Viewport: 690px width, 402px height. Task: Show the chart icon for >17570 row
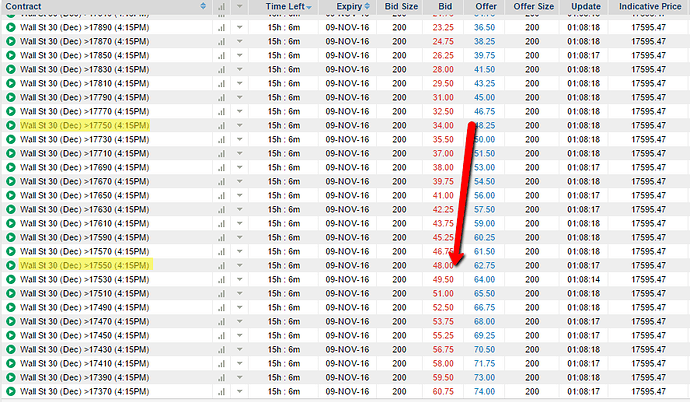[221, 252]
